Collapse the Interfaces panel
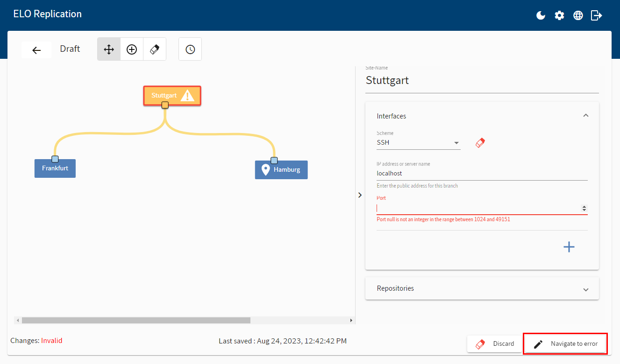 pyautogui.click(x=586, y=116)
